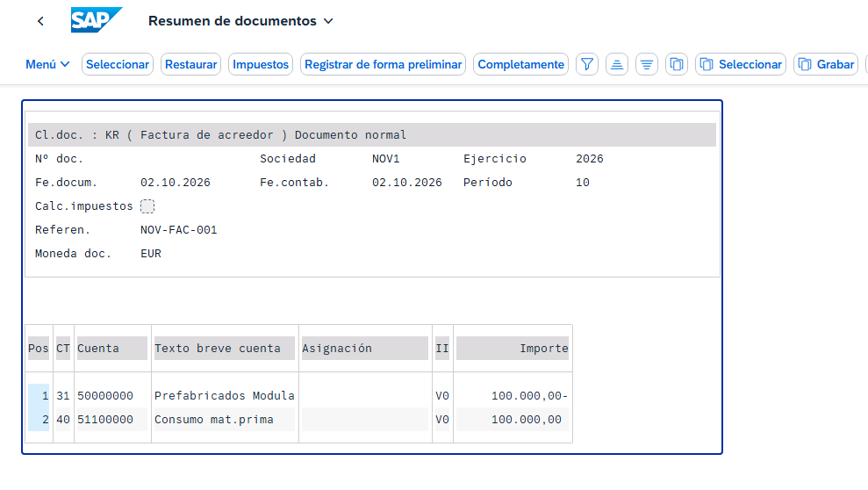This screenshot has height=490, width=868.
Task: Open the Menú dropdown
Action: [x=47, y=64]
